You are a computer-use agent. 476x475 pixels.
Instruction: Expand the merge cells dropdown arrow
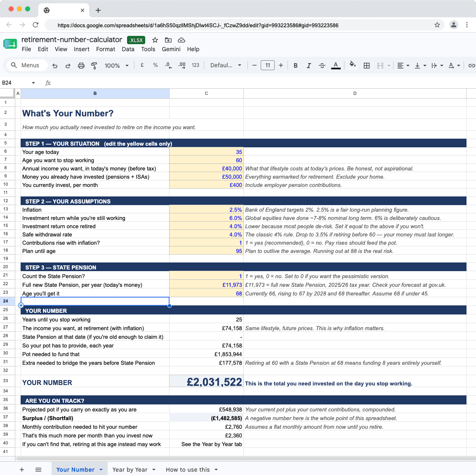pos(389,65)
